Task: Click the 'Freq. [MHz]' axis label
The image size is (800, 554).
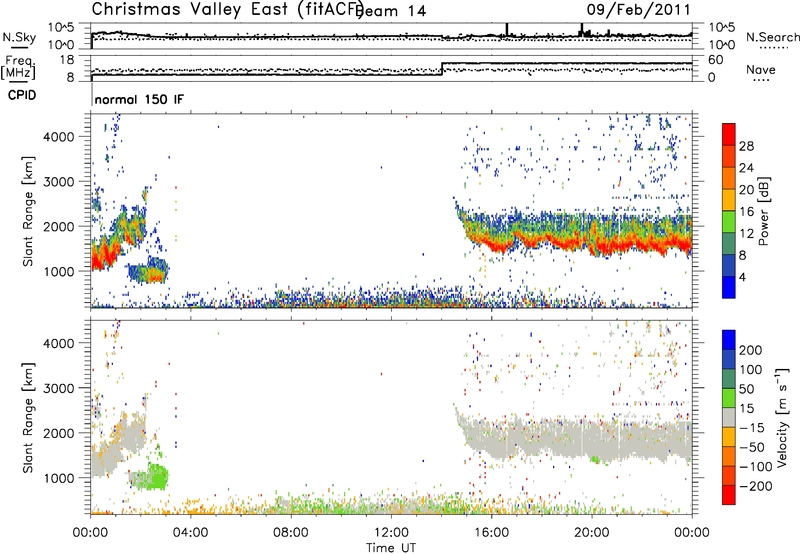Action: coord(18,67)
